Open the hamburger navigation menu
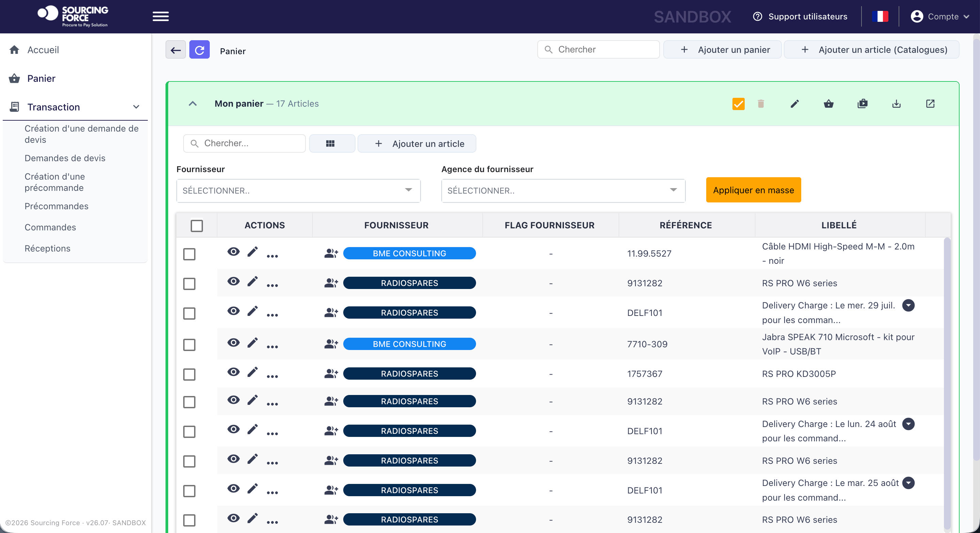 160,16
